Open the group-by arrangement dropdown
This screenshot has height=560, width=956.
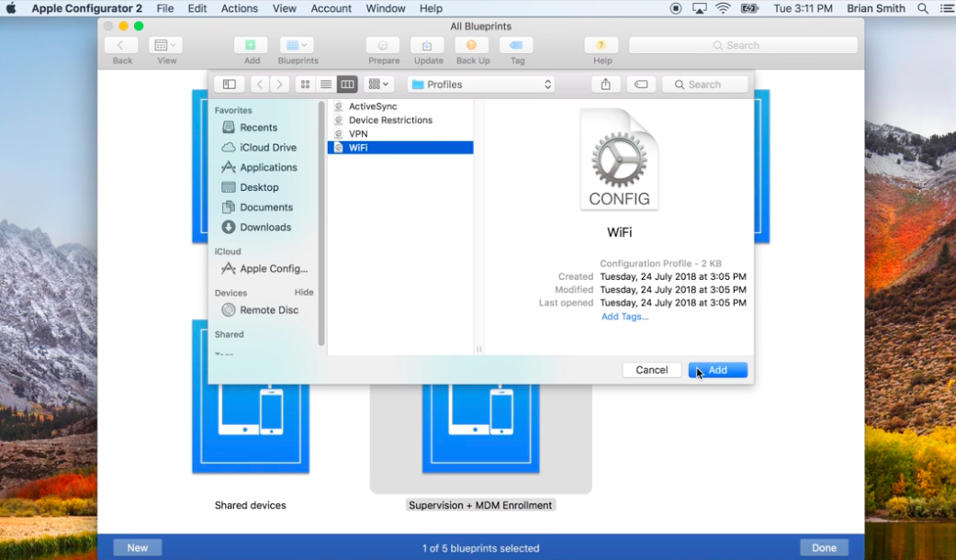pyautogui.click(x=378, y=84)
